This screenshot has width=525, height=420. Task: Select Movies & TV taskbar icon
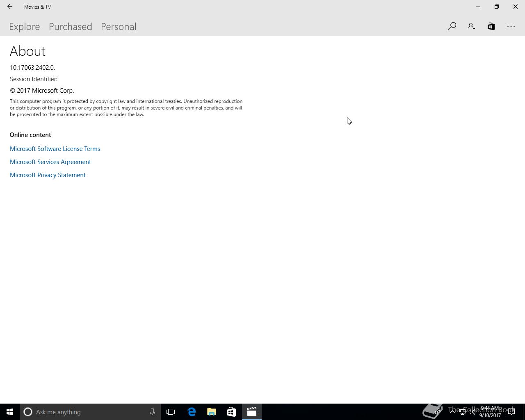[x=252, y=412]
